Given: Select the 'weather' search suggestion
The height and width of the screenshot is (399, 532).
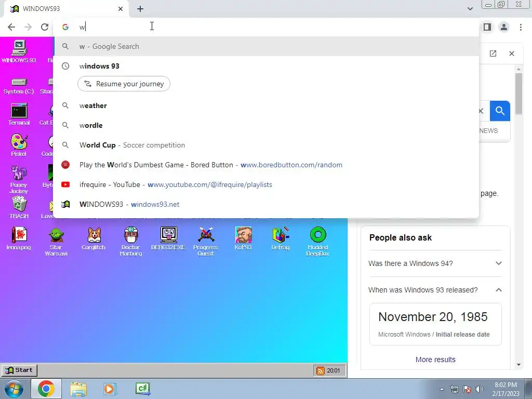Looking at the screenshot, I should coord(266,105).
